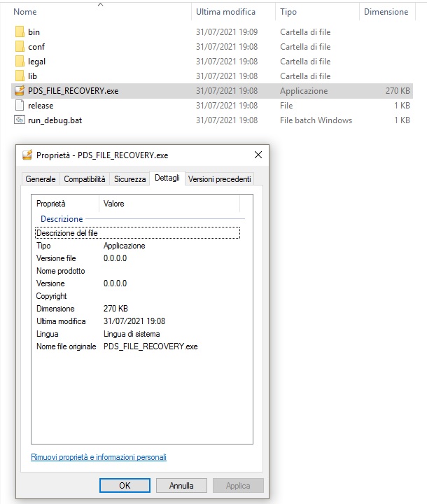Image resolution: width=427 pixels, height=504 pixels.
Task: Click the conf folder icon
Action: pos(20,47)
